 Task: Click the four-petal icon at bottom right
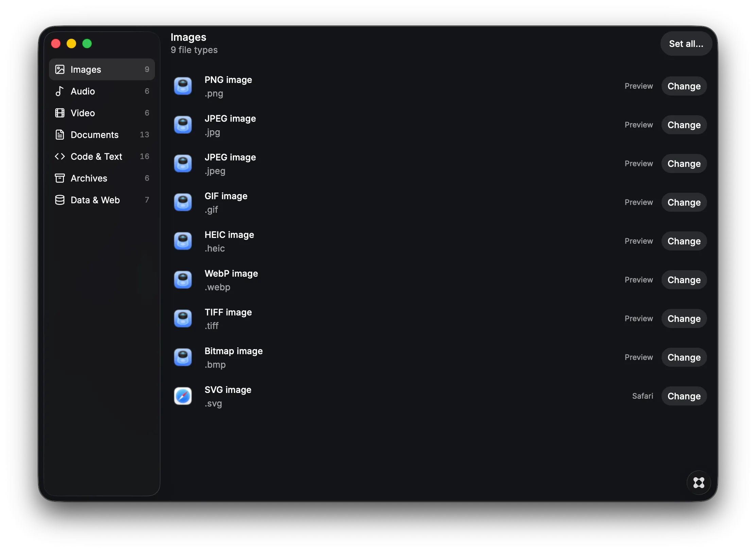[x=699, y=482]
